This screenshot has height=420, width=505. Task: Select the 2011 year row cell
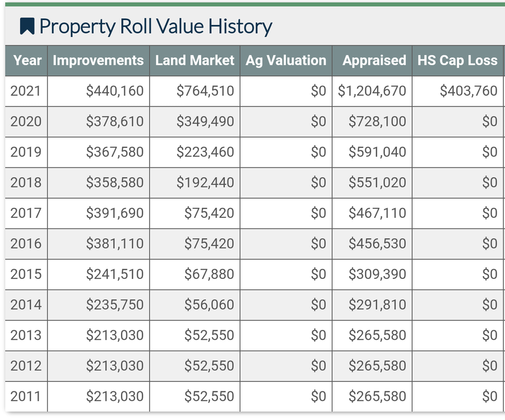click(x=26, y=396)
